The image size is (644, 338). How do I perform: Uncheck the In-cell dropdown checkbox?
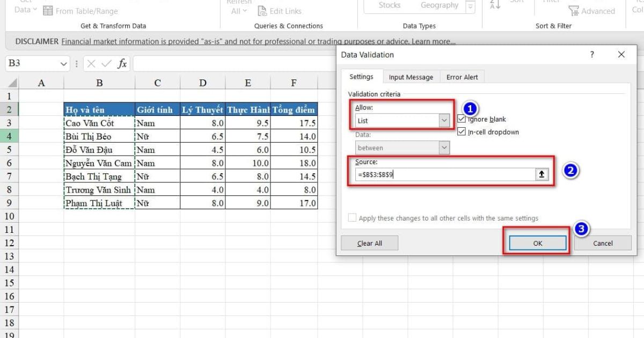pos(462,132)
